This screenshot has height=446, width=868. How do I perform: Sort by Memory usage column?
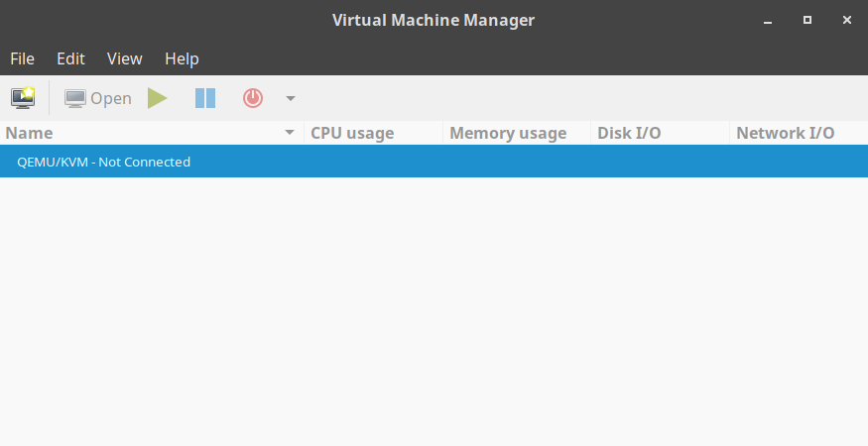(508, 133)
